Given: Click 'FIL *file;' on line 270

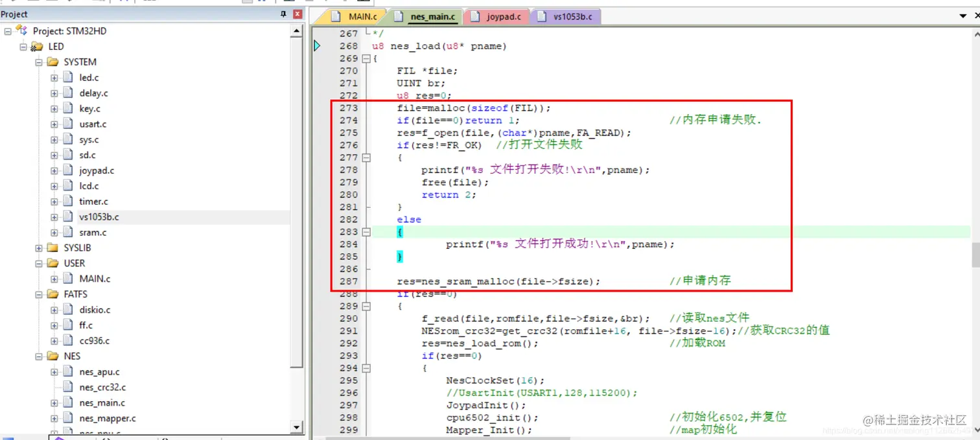Looking at the screenshot, I should coord(428,71).
